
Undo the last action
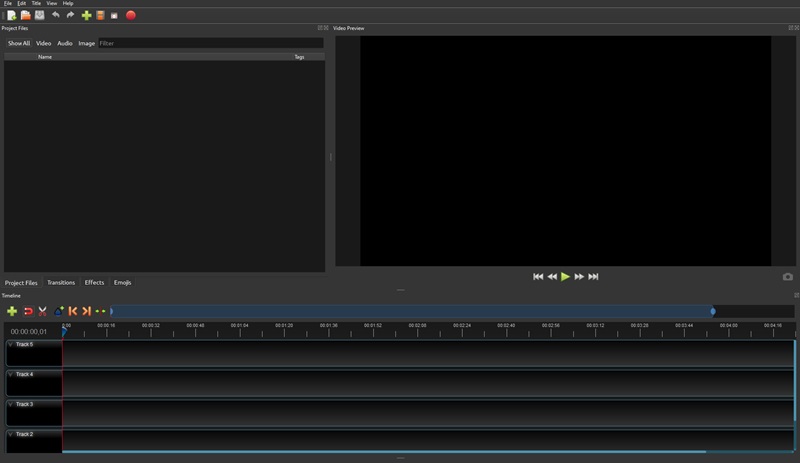click(x=56, y=15)
